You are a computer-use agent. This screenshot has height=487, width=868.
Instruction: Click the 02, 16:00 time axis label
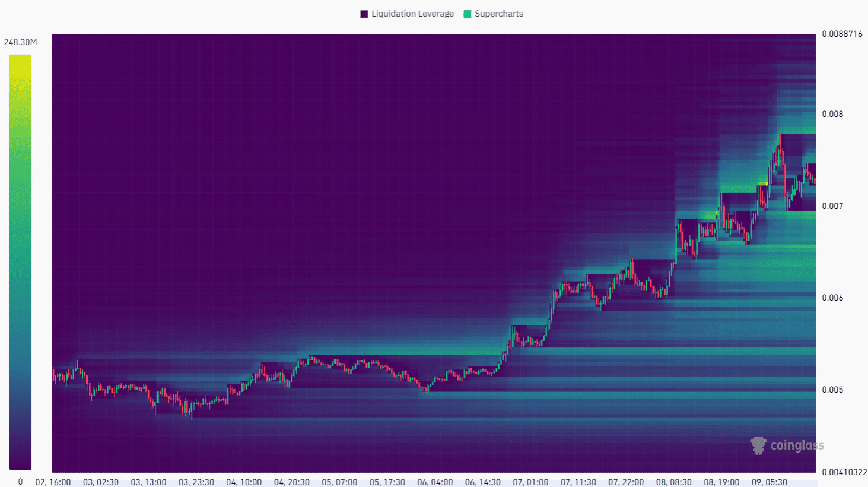tap(53, 482)
